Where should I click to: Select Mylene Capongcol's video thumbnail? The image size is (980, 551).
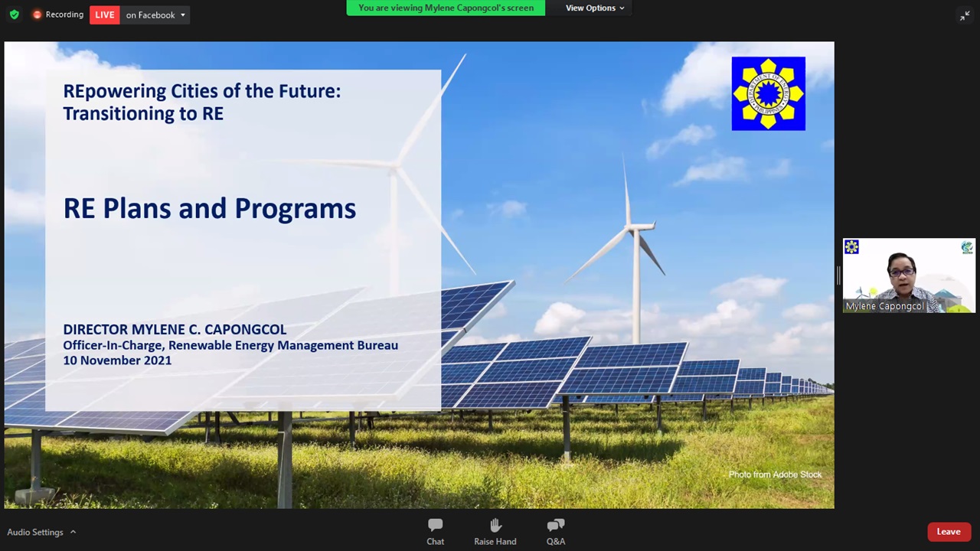pos(909,272)
